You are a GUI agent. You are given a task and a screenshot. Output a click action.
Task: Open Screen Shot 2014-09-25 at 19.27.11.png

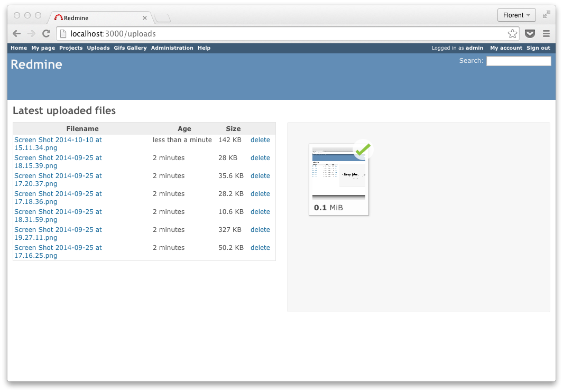58,234
